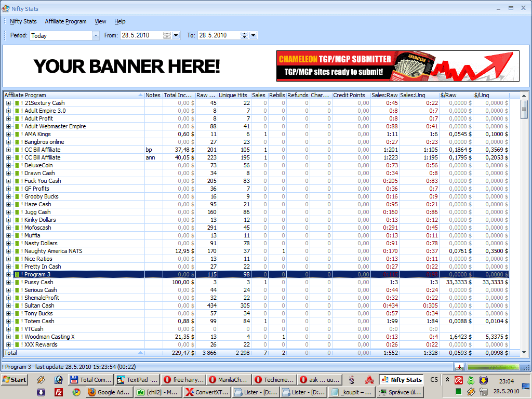Sort by Total Inc... column header

179,96
